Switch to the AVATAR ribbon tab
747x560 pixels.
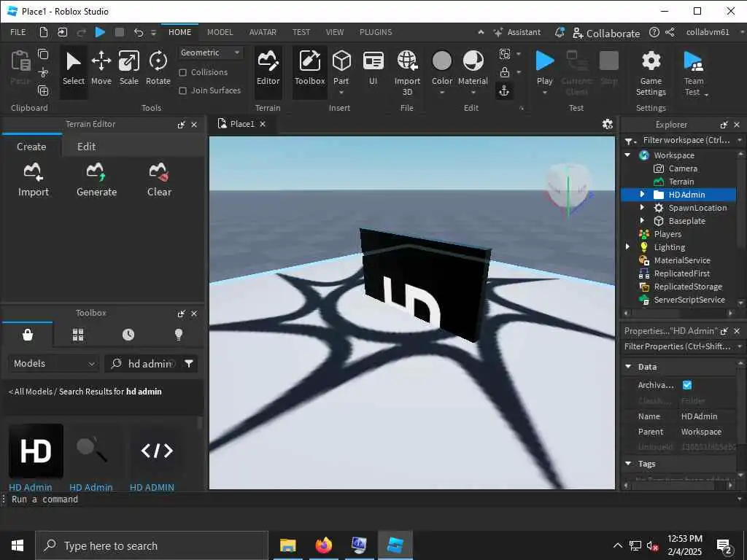[263, 32]
